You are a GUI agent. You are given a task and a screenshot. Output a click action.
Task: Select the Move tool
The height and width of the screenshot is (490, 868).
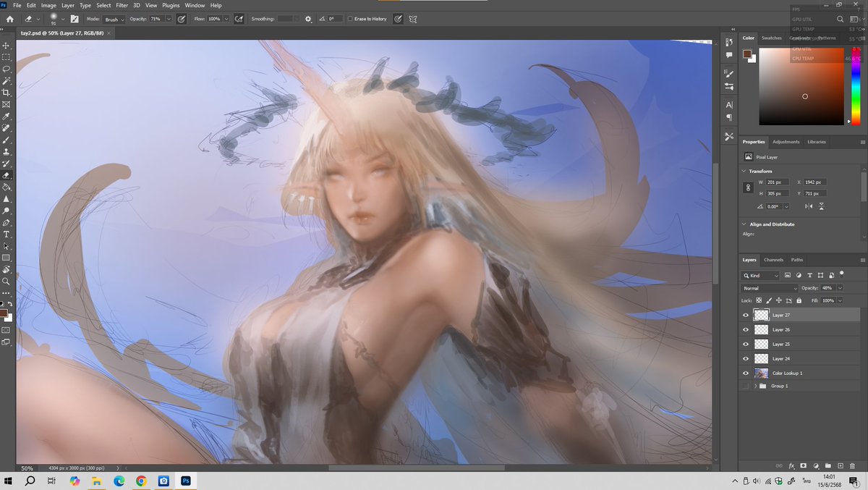click(7, 45)
